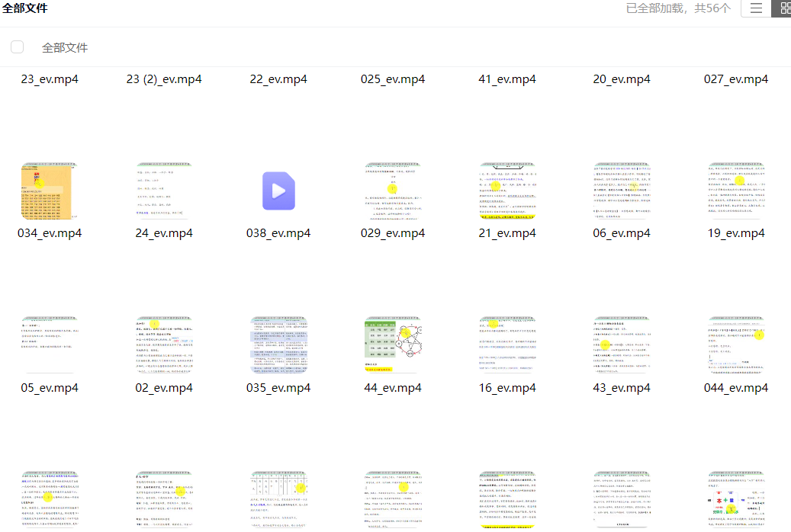Tick the select-all files checkbox

(x=17, y=47)
